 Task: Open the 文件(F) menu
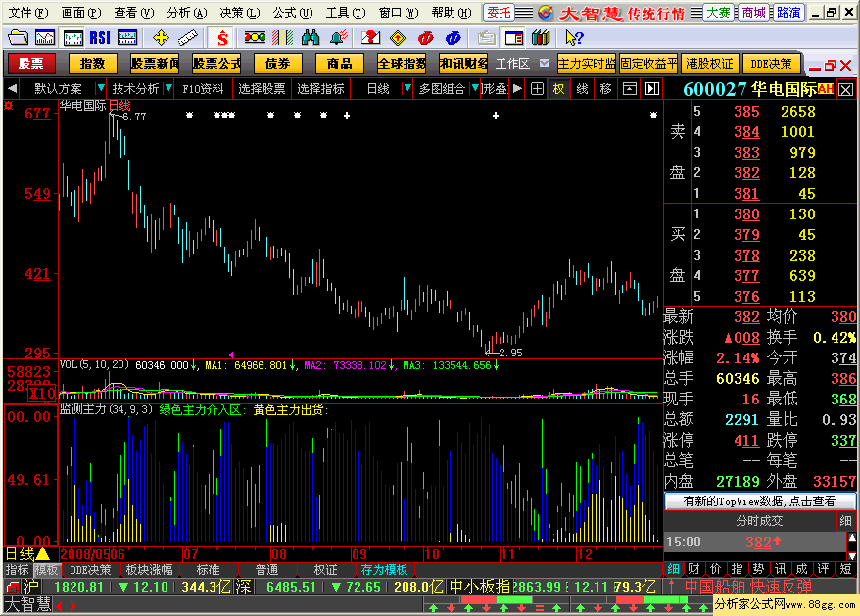point(28,12)
